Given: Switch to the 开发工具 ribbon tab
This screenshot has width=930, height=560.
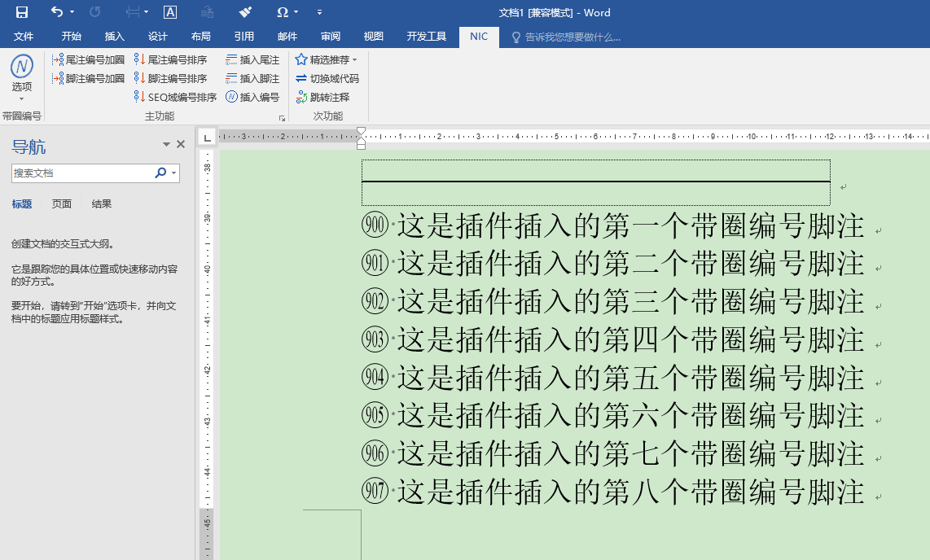Looking at the screenshot, I should [x=427, y=36].
